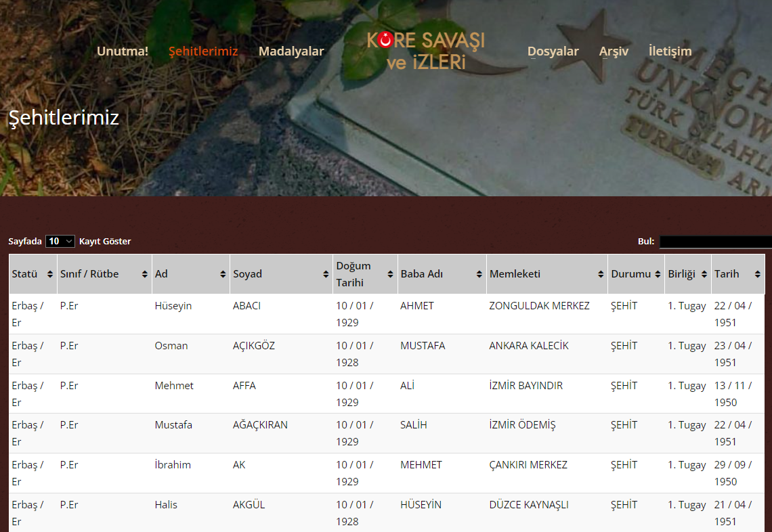Sort by Soyad using sort icon

[326, 274]
